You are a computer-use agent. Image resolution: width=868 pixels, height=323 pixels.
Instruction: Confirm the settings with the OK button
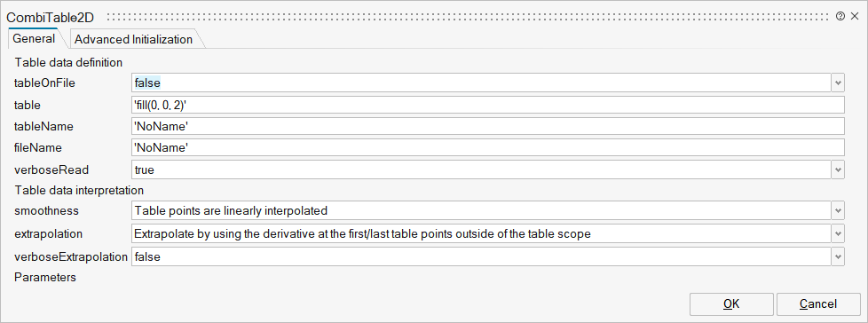[731, 303]
